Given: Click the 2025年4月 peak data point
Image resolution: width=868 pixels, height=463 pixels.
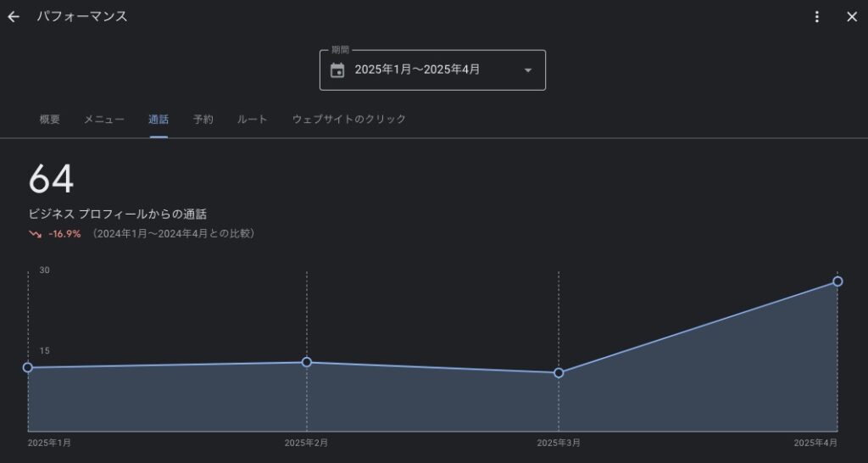Looking at the screenshot, I should 837,282.
